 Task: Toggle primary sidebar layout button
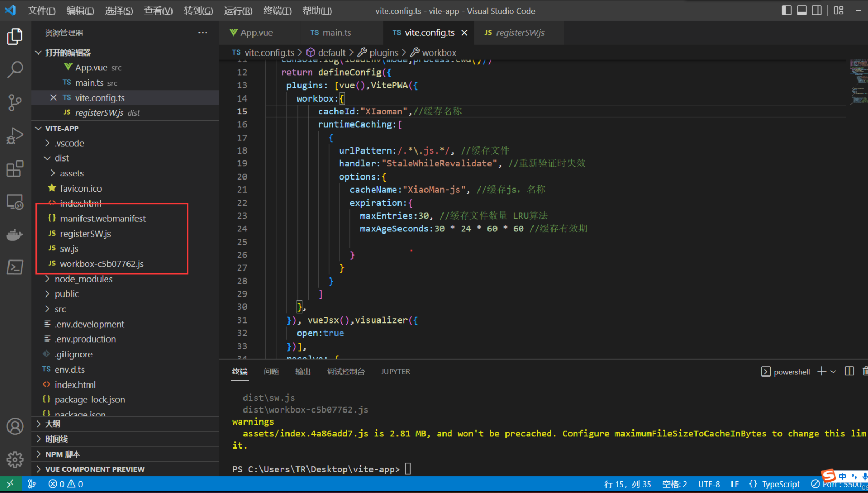786,11
